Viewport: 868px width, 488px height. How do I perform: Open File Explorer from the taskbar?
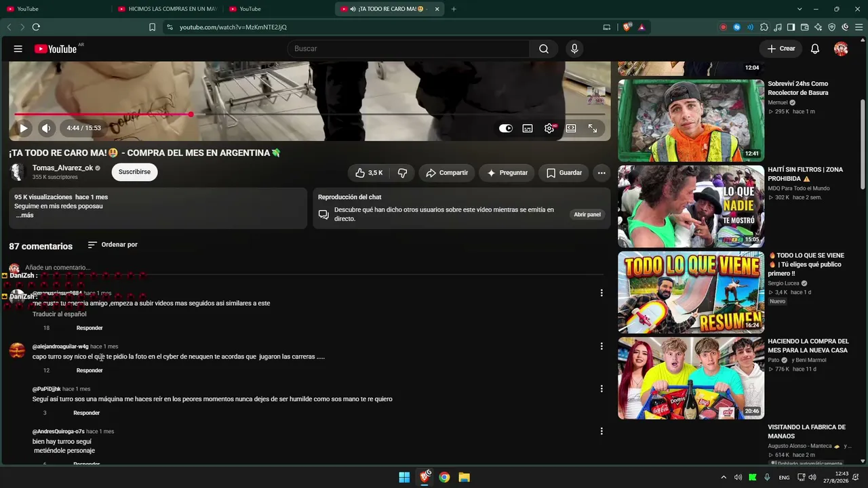pos(464,477)
